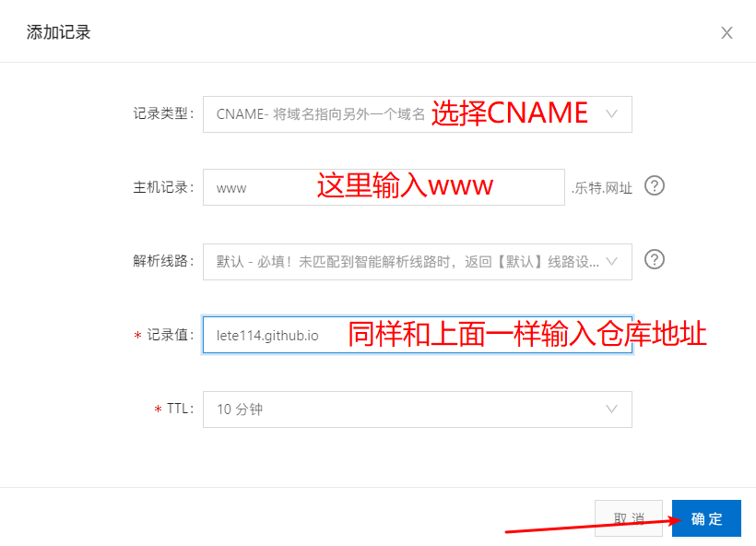Click the 主机记录 field label

(x=163, y=187)
